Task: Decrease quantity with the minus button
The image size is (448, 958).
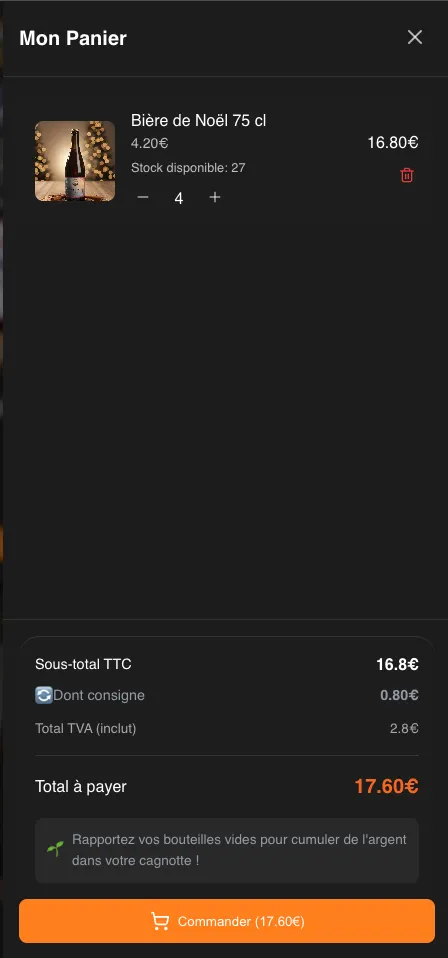Action: pos(143,197)
